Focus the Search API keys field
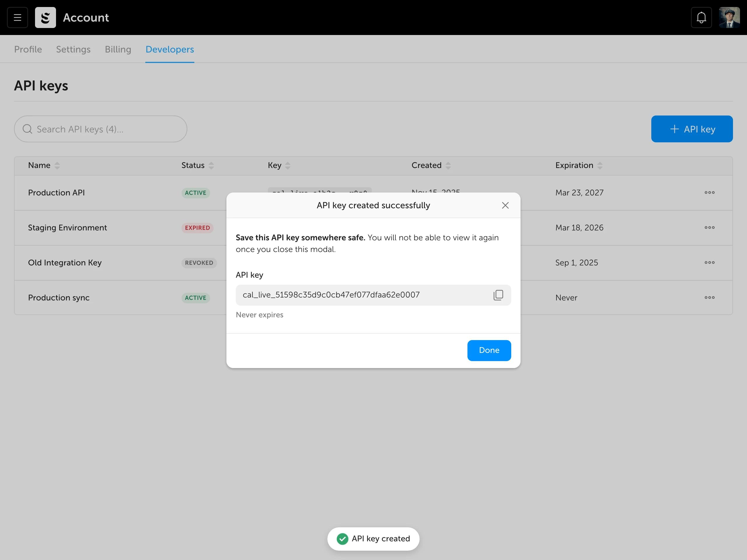Image resolution: width=747 pixels, height=560 pixels. (101, 129)
